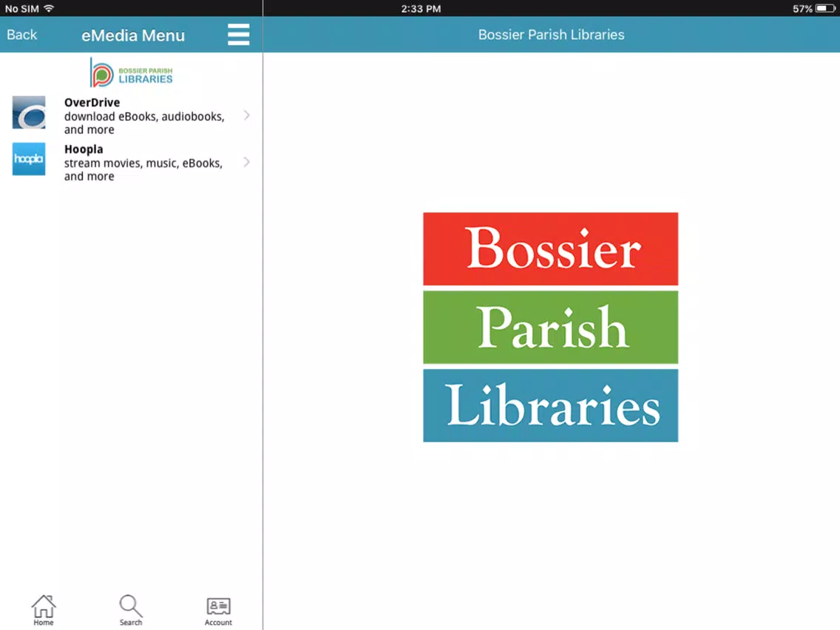Screen dimensions: 840x630
Task: Expand the OverDrive row chevron
Action: pyautogui.click(x=246, y=115)
